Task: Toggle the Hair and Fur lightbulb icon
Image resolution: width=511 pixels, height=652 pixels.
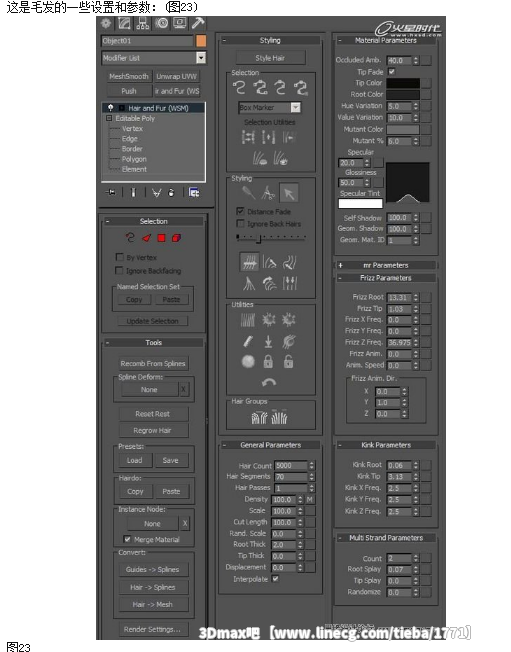Action: pyautogui.click(x=111, y=108)
